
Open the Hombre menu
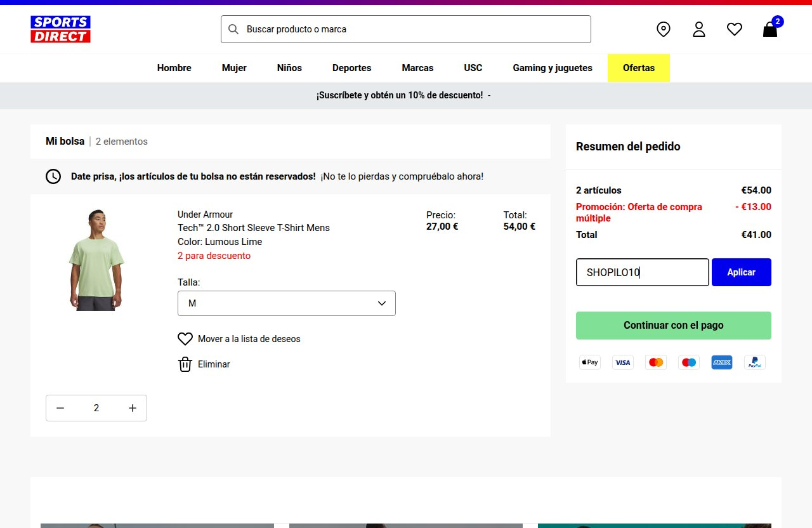pos(174,68)
